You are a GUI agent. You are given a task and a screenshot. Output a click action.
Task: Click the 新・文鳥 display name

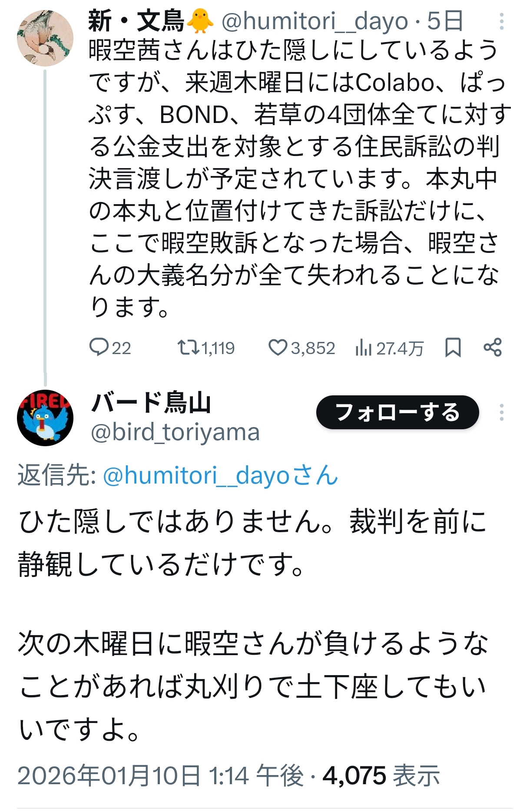coord(136,21)
